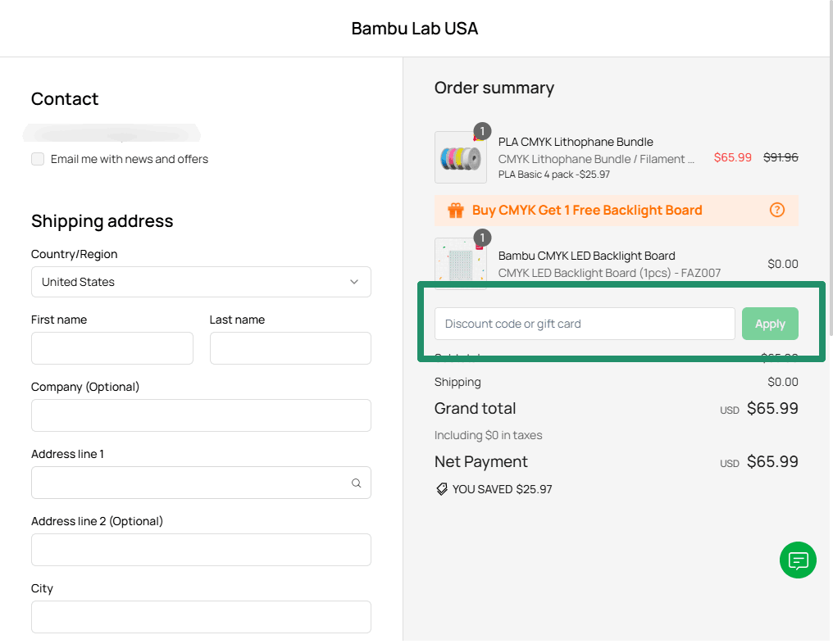Click the search magnifier in Address line 1
This screenshot has height=644, width=833.
pos(356,483)
